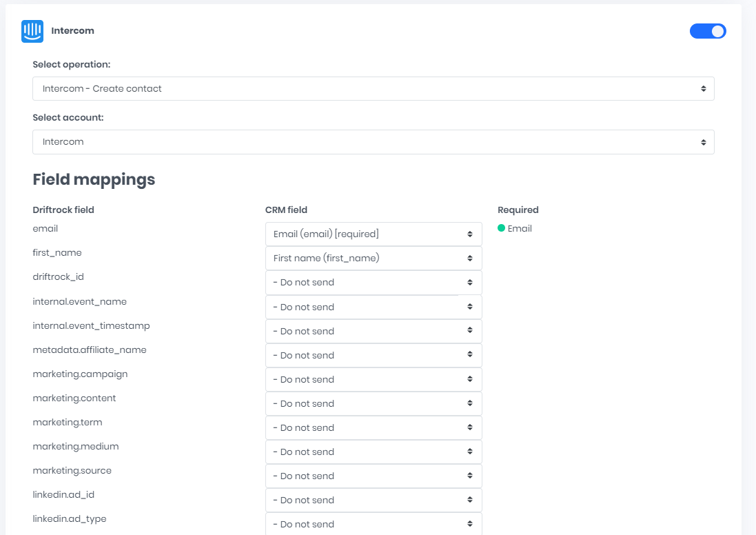The image size is (756, 535).
Task: Open the marketing.content mapping dropdown
Action: click(373, 404)
